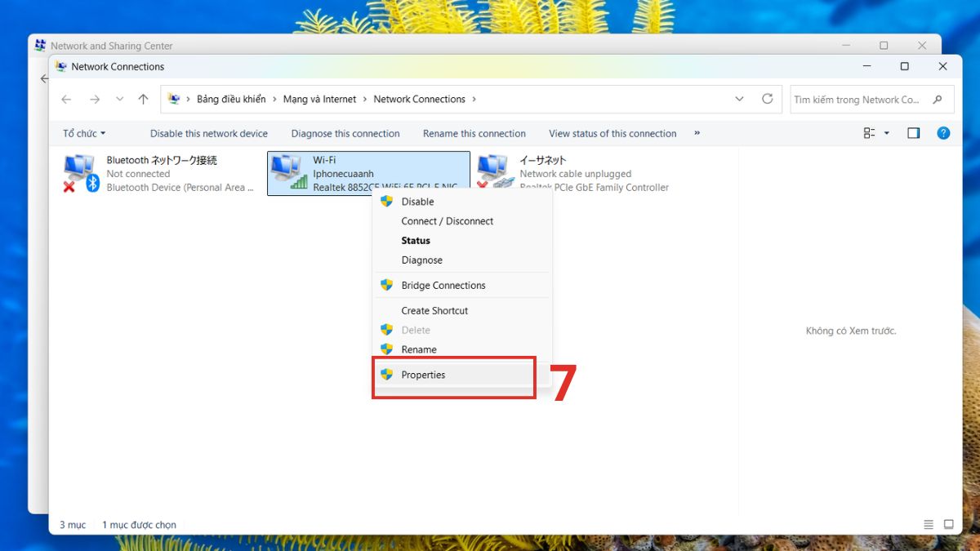Click Rename this connection

click(x=474, y=133)
